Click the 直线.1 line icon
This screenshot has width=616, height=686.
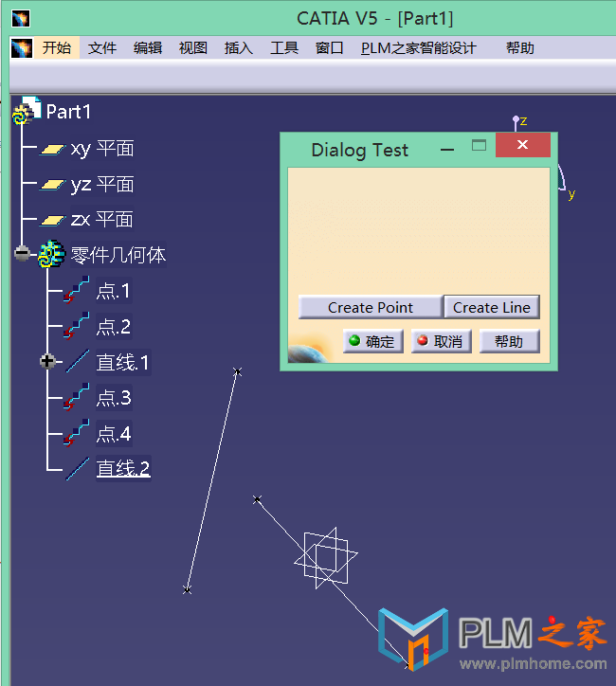point(78,361)
